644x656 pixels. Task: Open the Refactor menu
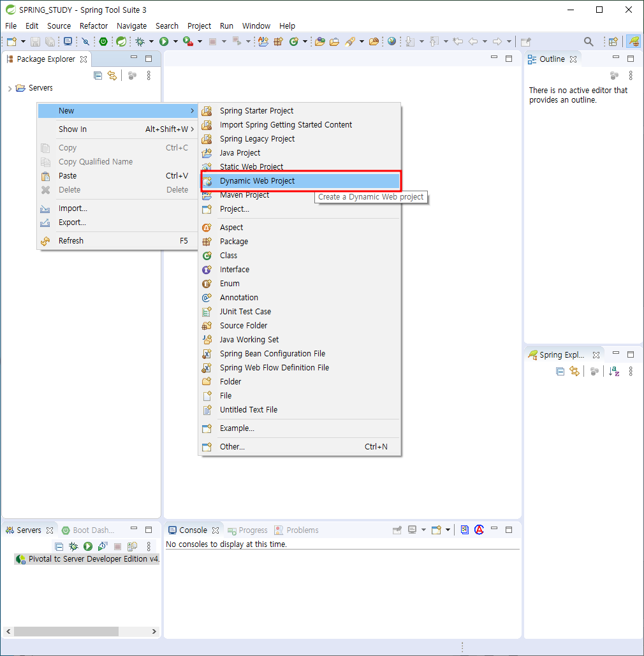tap(94, 26)
